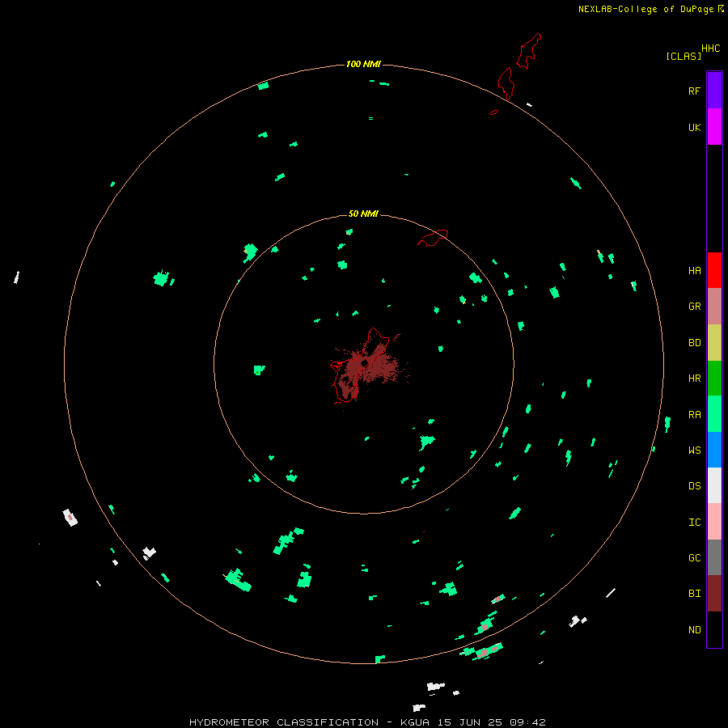Click the RA light green legend swatch
This screenshot has width=728, height=728.
click(x=714, y=414)
